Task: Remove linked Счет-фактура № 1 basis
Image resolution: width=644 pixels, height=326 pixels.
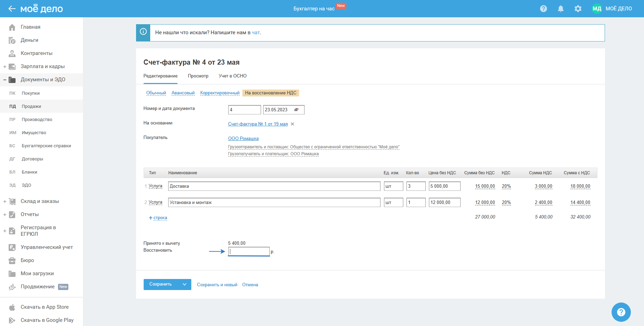Action: [292, 124]
